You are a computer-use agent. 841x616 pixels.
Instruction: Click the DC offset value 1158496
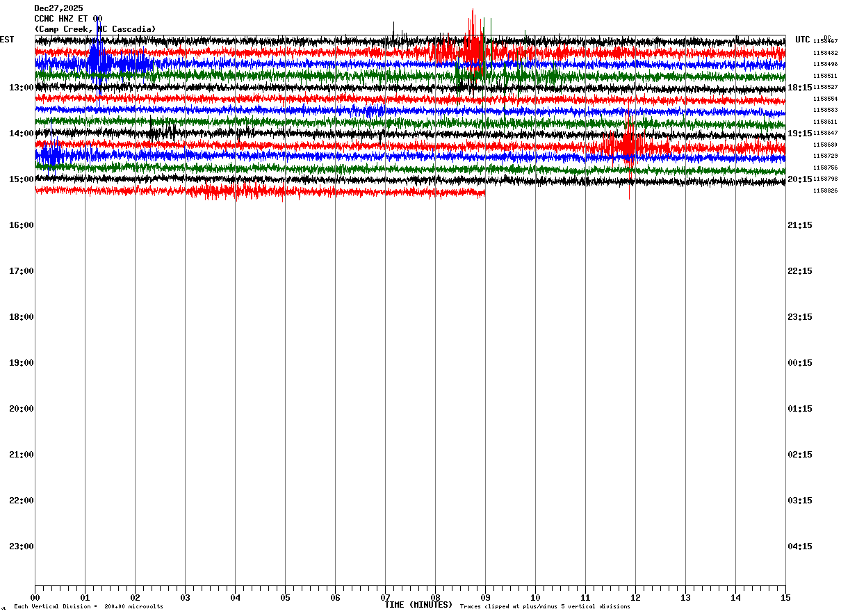tap(826, 64)
